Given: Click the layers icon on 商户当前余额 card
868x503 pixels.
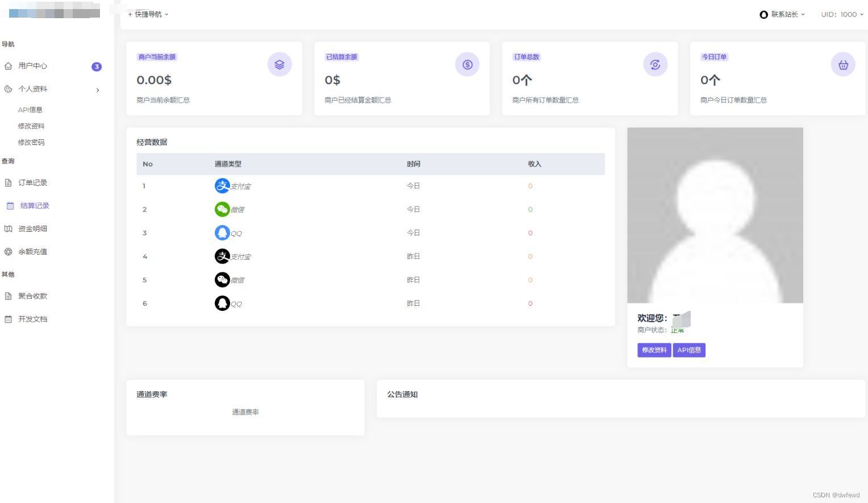Looking at the screenshot, I should [x=279, y=64].
